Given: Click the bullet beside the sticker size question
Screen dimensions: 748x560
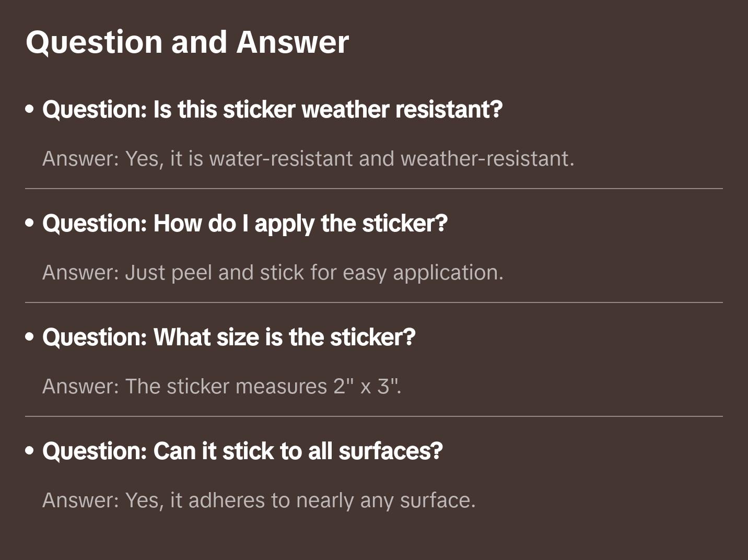Looking at the screenshot, I should point(30,337).
